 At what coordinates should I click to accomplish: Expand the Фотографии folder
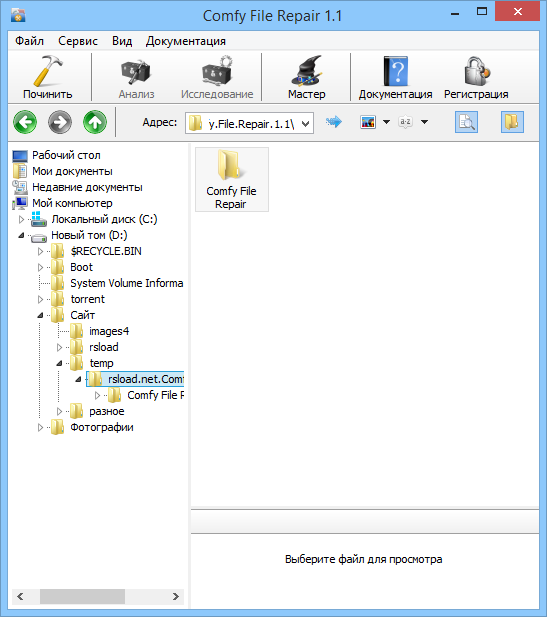click(x=41, y=427)
